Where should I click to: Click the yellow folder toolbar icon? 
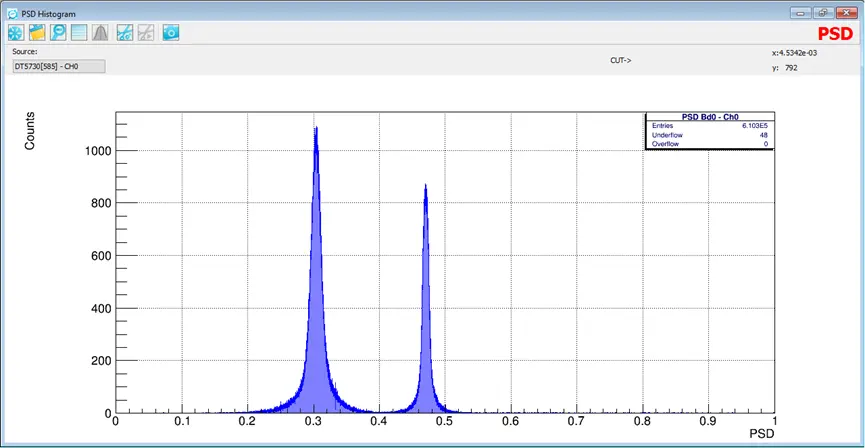37,33
